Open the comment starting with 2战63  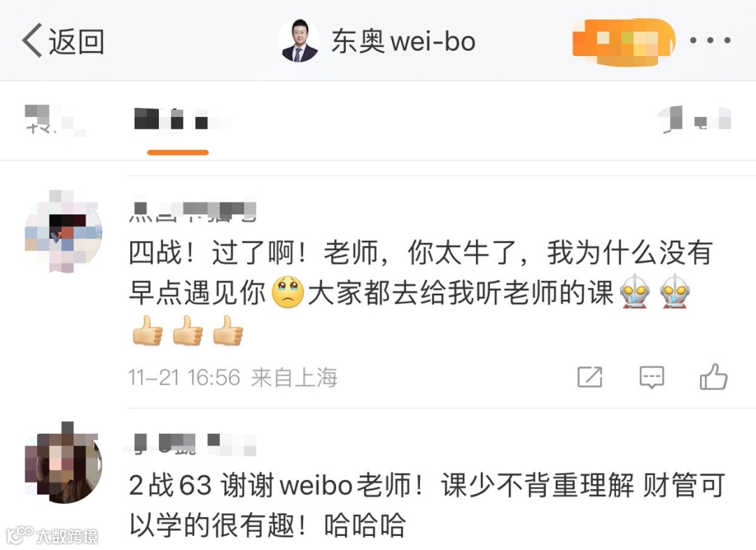427,504
